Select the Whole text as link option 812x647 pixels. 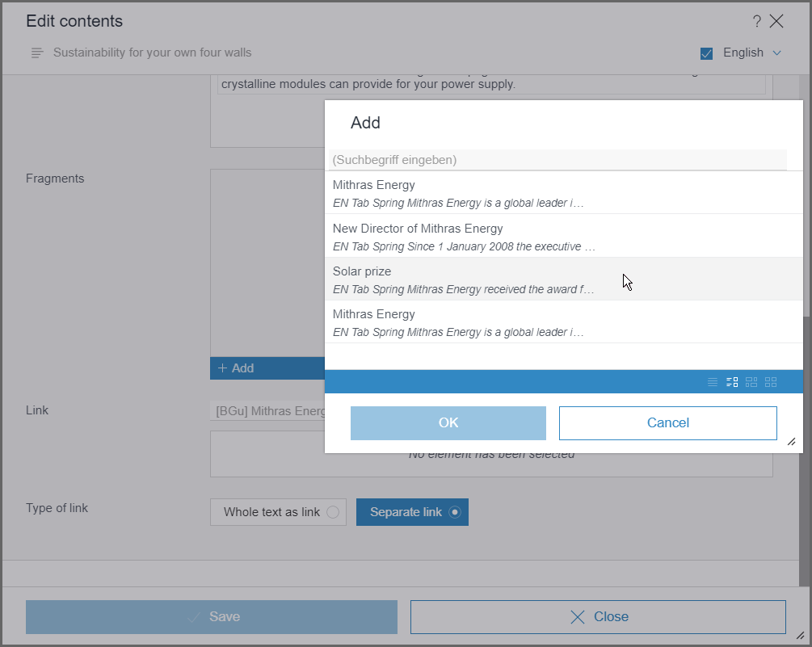(x=278, y=512)
